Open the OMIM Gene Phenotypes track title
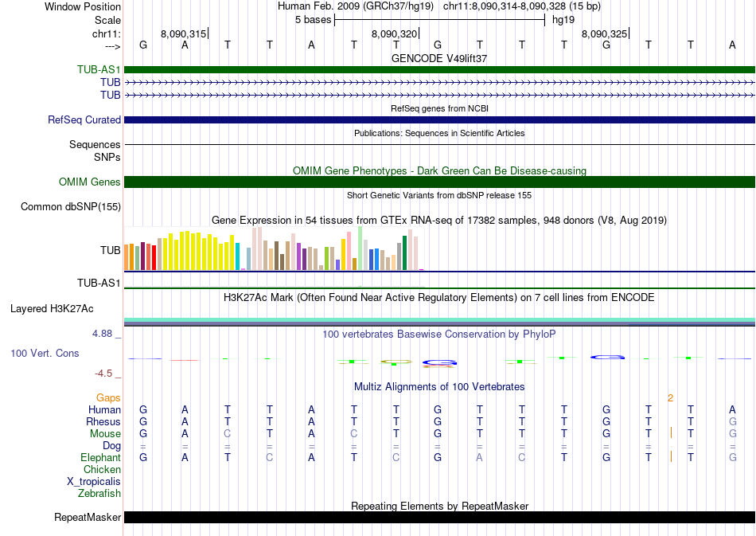The width and height of the screenshot is (756, 536). tap(439, 170)
